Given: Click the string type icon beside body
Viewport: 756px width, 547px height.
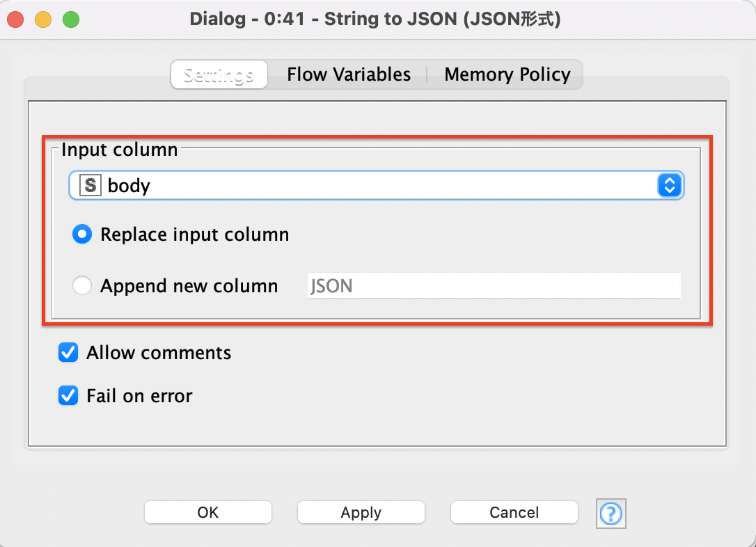Looking at the screenshot, I should [x=90, y=186].
